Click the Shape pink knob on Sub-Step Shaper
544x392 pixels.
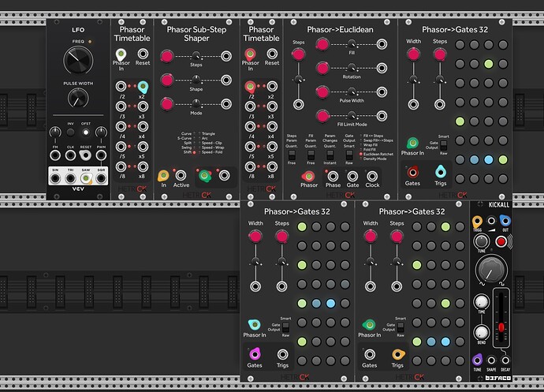tap(167, 80)
